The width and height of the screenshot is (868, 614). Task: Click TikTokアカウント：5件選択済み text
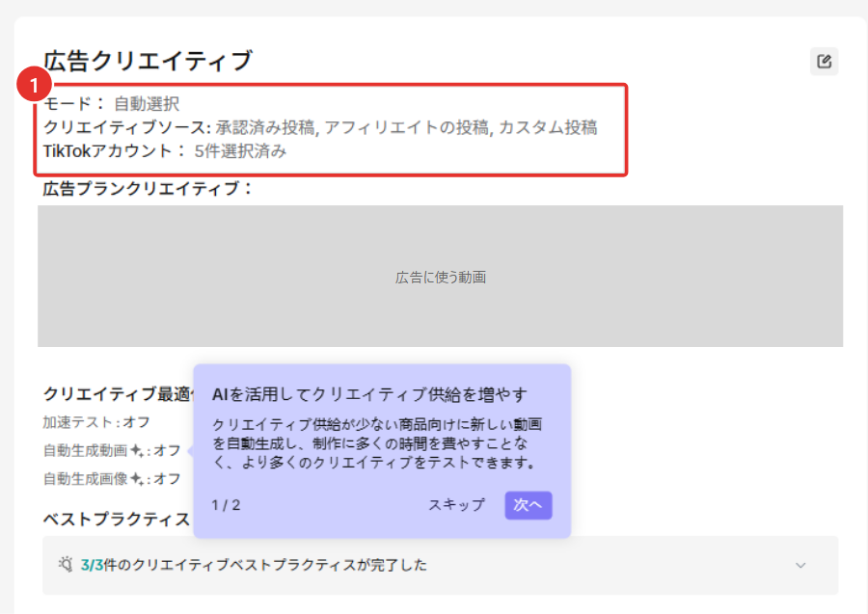[x=164, y=151]
